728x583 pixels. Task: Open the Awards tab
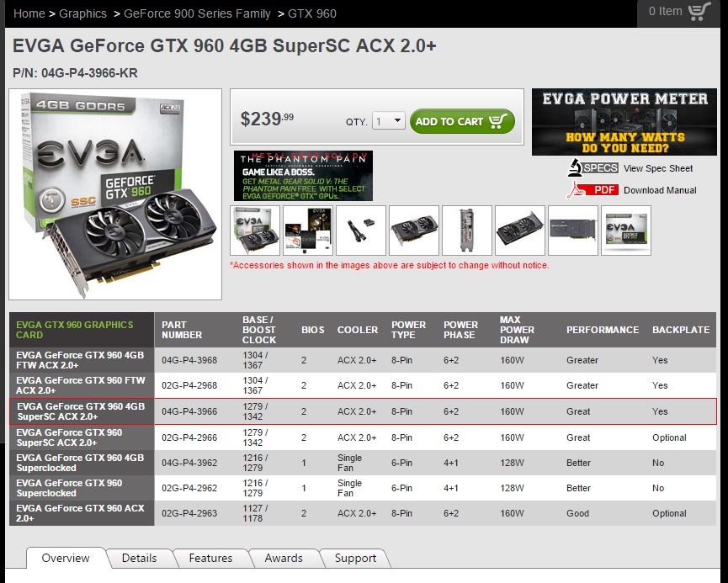[x=284, y=558]
